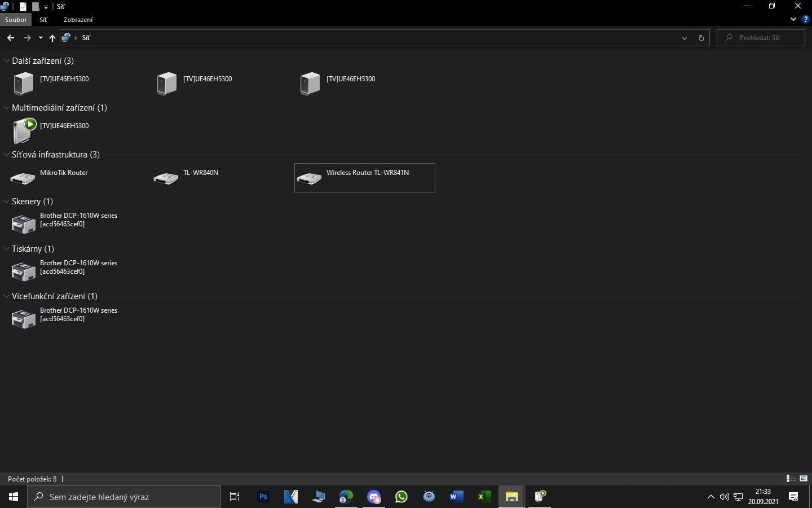The height and width of the screenshot is (508, 812).
Task: Select Brother device under Vícefunkční zařízení
Action: 24,319
